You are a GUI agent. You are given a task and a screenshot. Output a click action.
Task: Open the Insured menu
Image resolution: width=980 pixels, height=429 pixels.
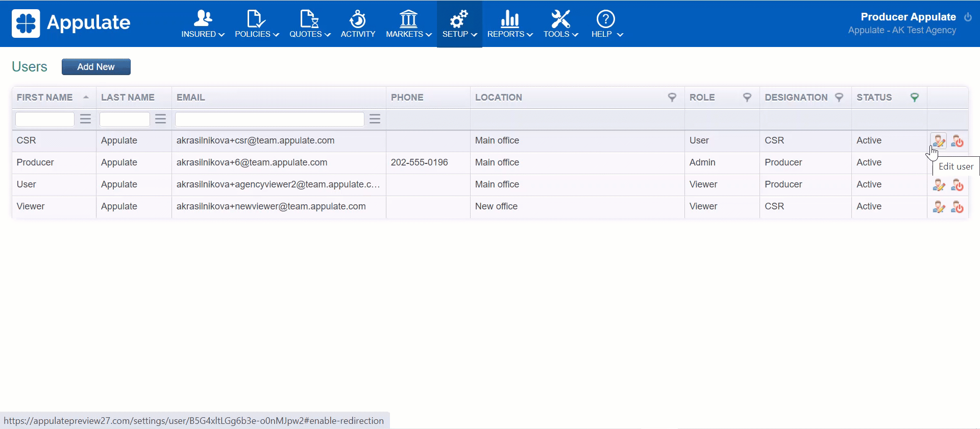point(203,24)
